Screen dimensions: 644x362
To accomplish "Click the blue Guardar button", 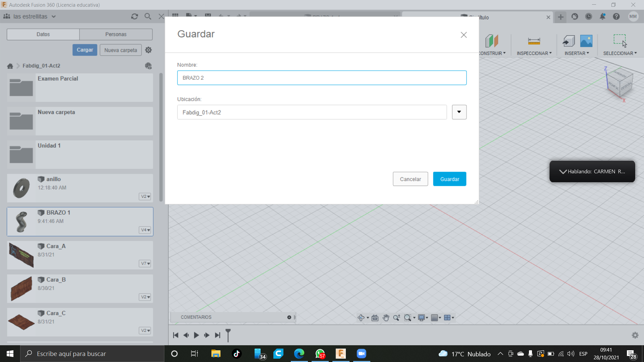I will [449, 179].
